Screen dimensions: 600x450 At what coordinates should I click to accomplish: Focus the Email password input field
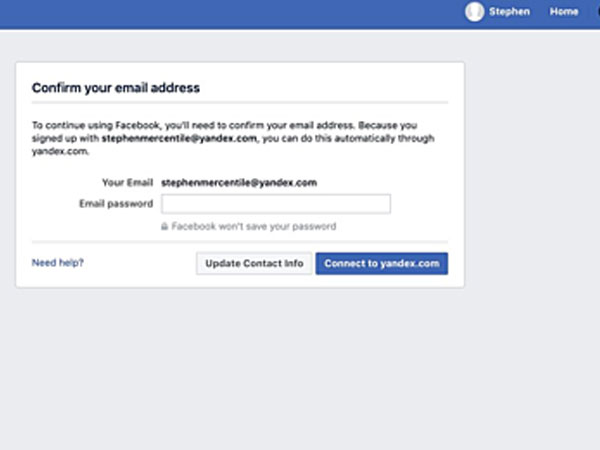[276, 204]
